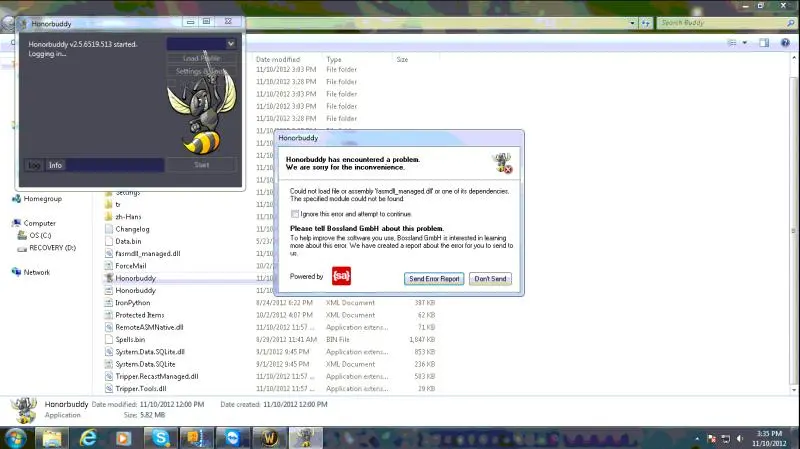The height and width of the screenshot is (449, 800).
Task: Select the Changelog file
Action: [x=132, y=229]
